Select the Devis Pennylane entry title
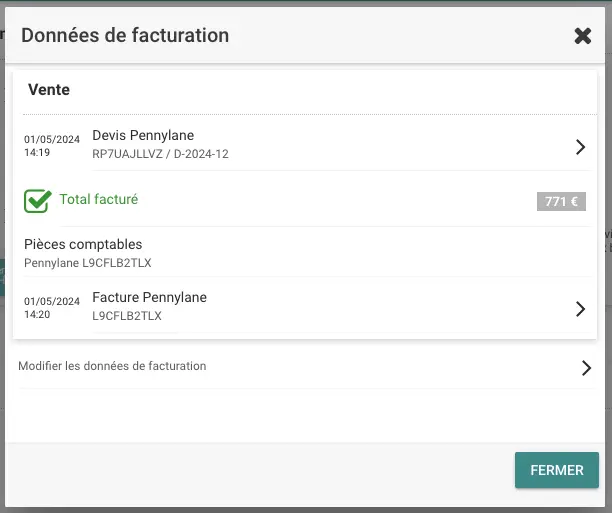The image size is (612, 513). coord(143,135)
